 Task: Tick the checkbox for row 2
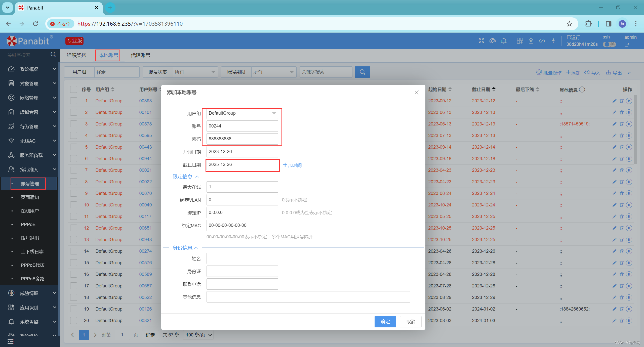[x=73, y=112]
